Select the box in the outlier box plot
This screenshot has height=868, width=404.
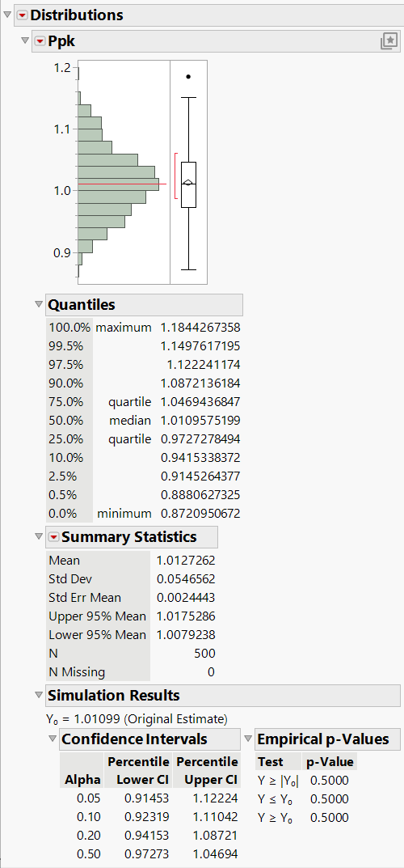(x=188, y=185)
